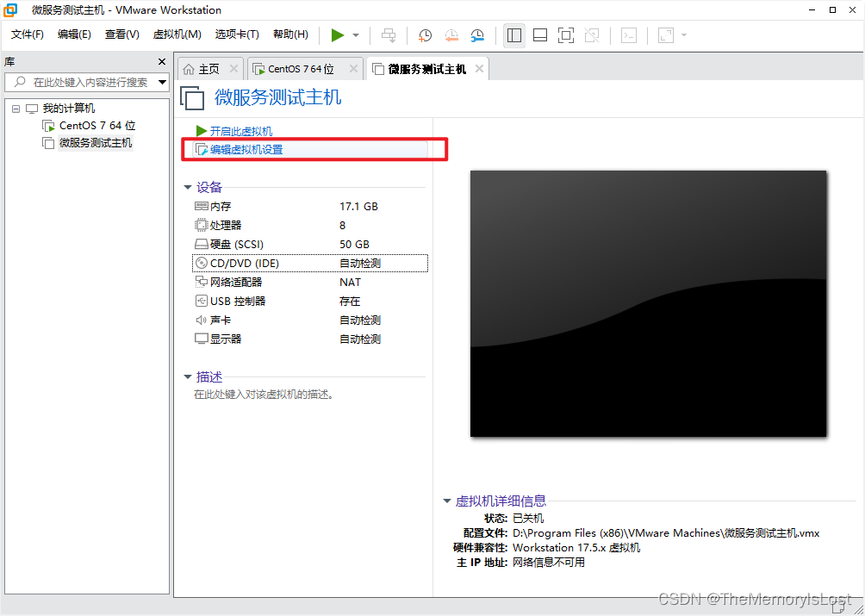Click the full screen mode icon
The image size is (865, 616).
pyautogui.click(x=565, y=35)
